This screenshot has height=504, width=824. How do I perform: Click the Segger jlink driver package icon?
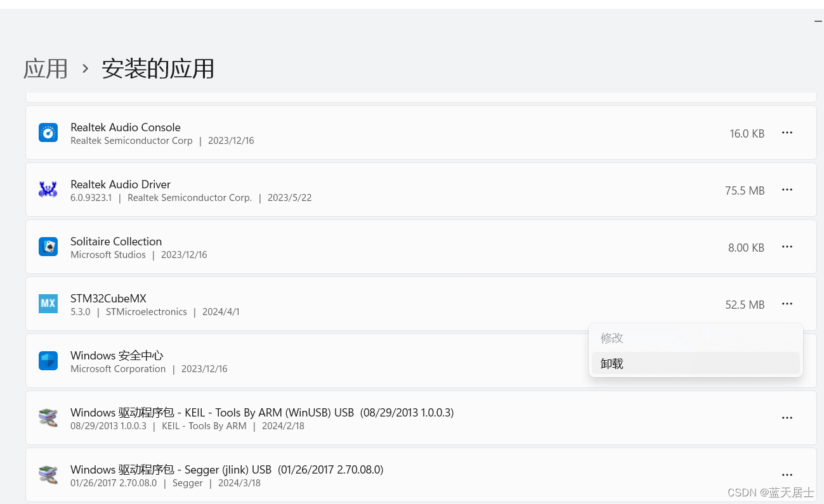click(x=48, y=475)
